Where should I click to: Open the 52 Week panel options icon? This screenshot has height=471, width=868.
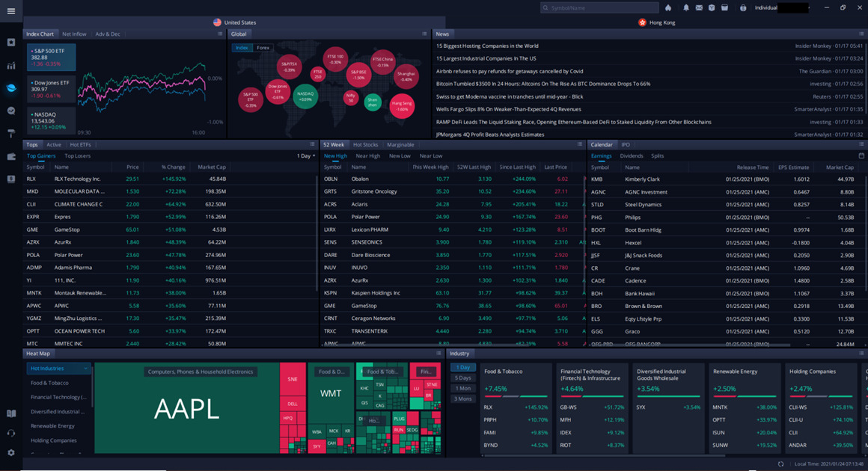pyautogui.click(x=580, y=144)
